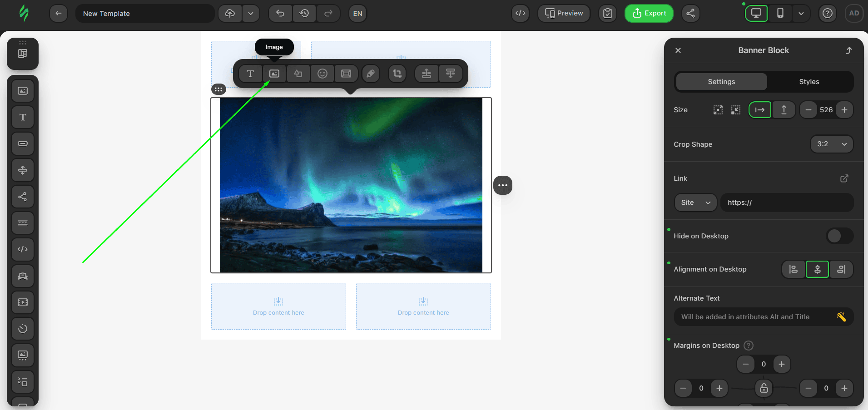
Task: Generate alternate text with magic wand
Action: [x=841, y=317]
